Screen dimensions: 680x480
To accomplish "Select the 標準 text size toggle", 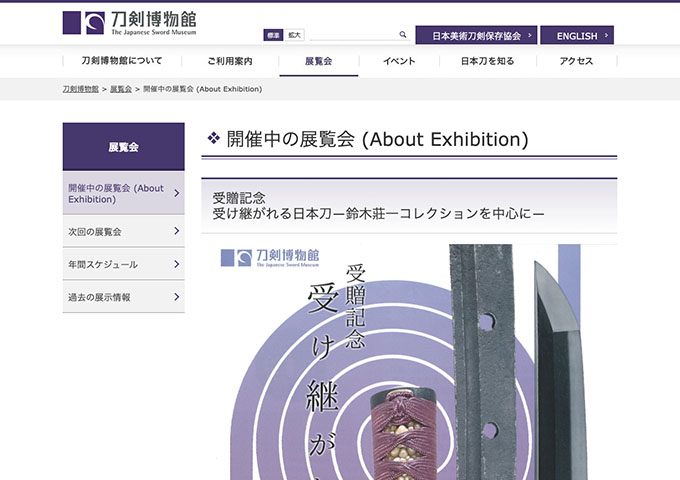I will click(273, 35).
